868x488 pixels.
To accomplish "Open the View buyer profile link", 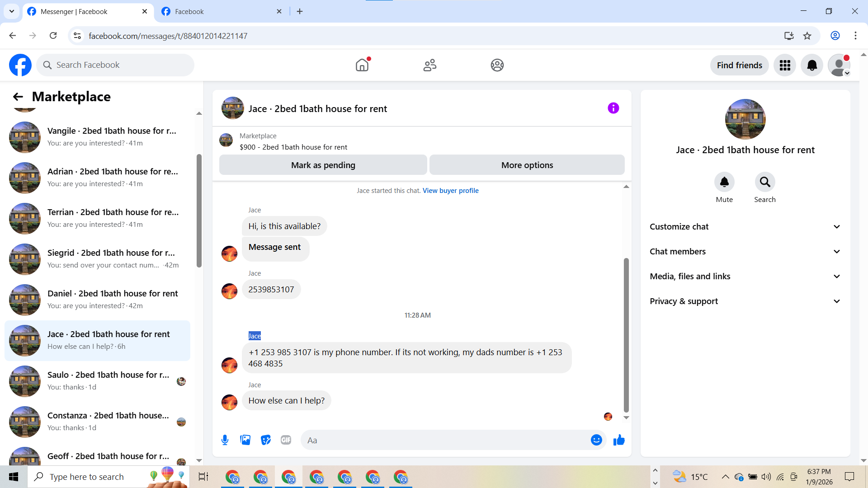I will (x=450, y=191).
